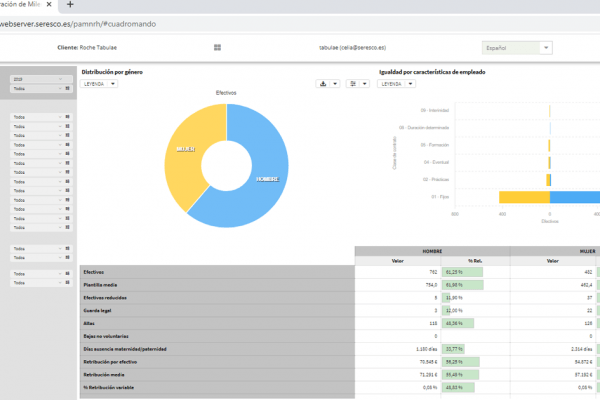
Task: Select the Efectivos row label
Action: pos(95,272)
